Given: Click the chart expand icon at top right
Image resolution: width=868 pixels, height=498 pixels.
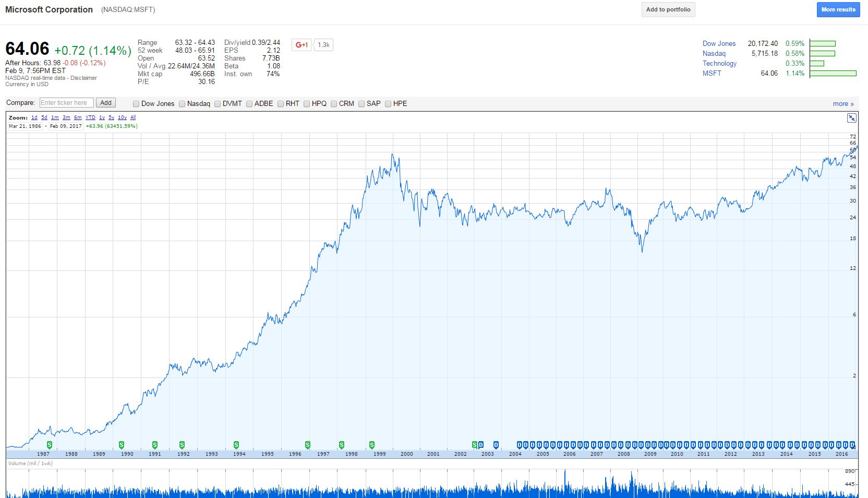Looking at the screenshot, I should 851,118.
